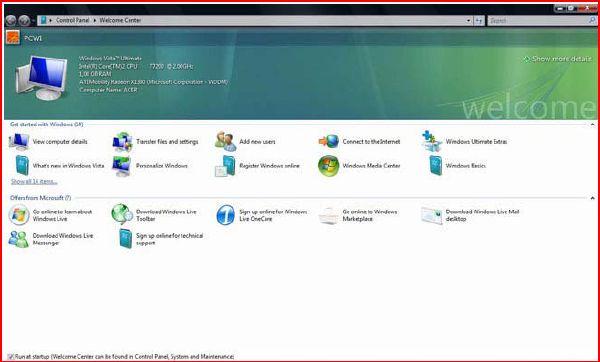Click What's new in Windows Vista icon
This screenshot has height=362, width=600.
pyautogui.click(x=22, y=166)
